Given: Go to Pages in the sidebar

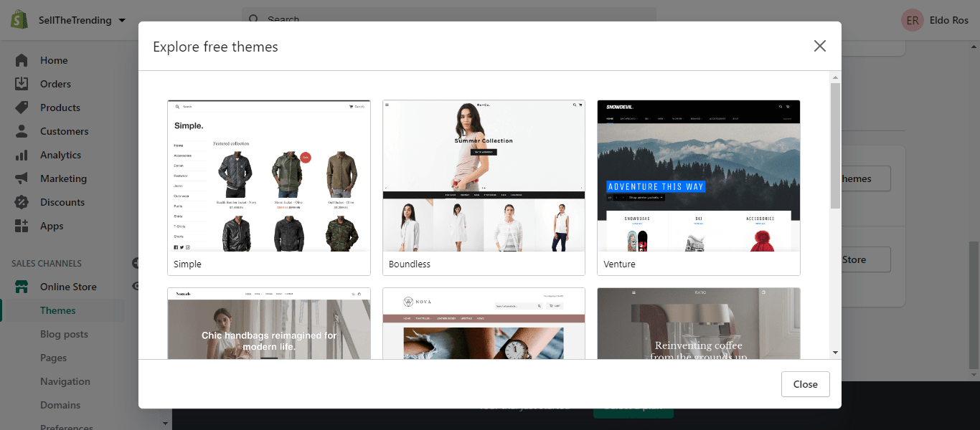Looking at the screenshot, I should 53,358.
